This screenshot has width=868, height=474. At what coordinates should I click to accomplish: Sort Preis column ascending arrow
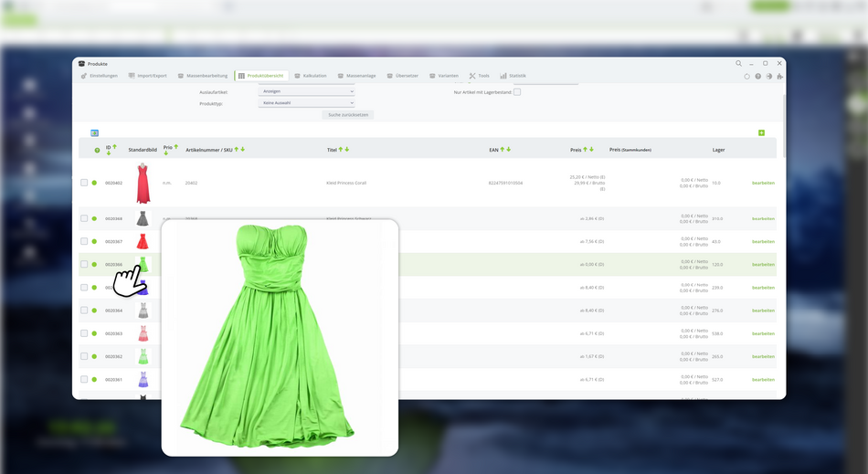click(585, 150)
